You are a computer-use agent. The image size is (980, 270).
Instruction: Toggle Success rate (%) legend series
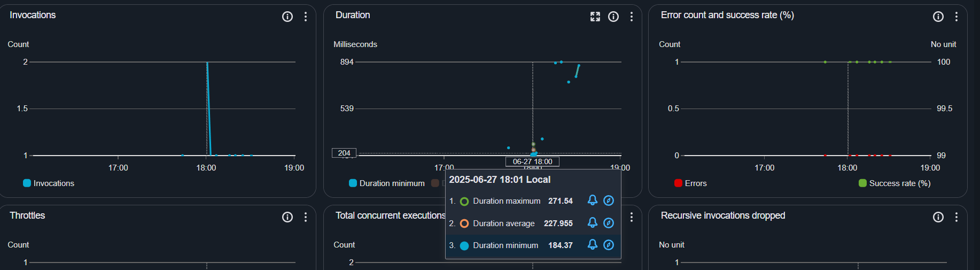895,183
